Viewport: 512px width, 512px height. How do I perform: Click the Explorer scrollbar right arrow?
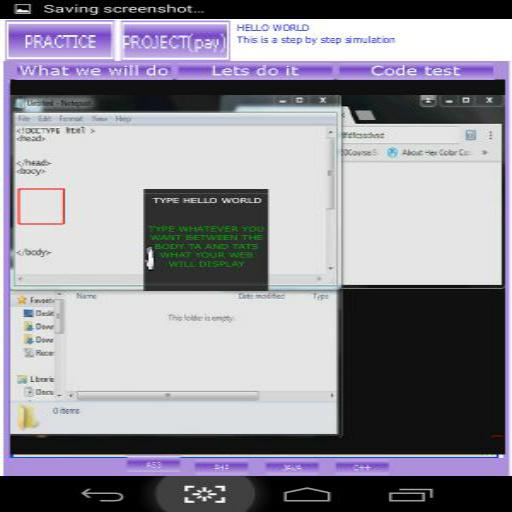332,395
